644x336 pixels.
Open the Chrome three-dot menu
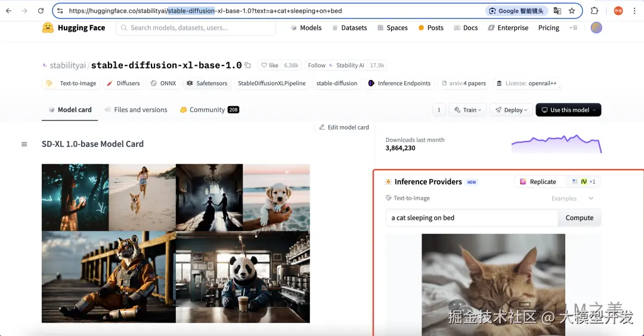(x=634, y=11)
